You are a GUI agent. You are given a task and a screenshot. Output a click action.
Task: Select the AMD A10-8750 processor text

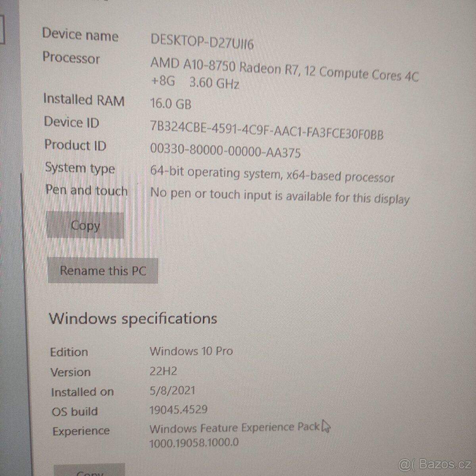tap(284, 75)
